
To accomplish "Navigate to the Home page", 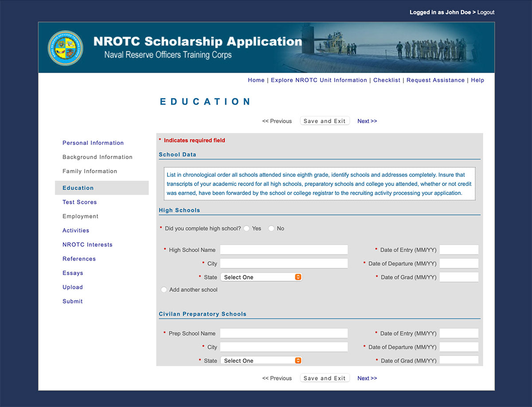I will (256, 80).
